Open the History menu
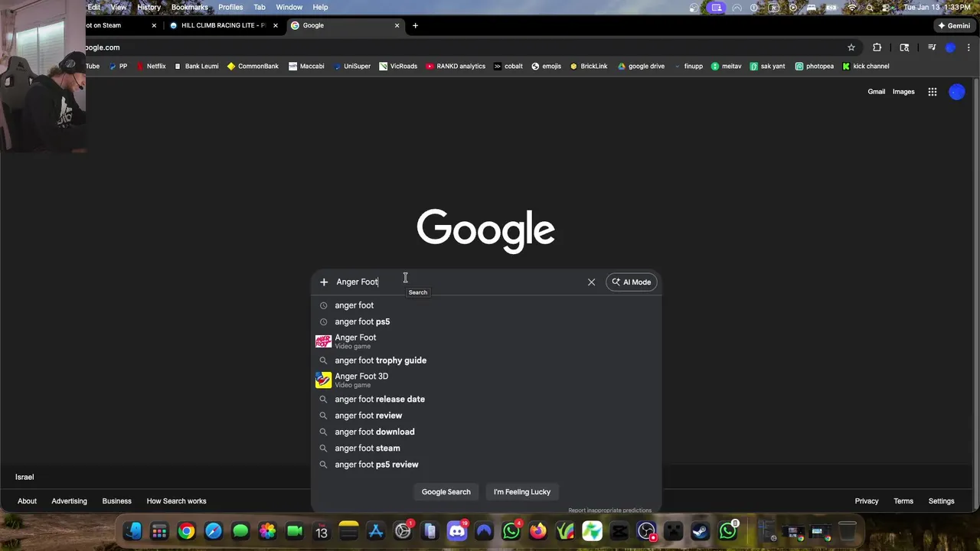The height and width of the screenshot is (551, 980). (149, 7)
